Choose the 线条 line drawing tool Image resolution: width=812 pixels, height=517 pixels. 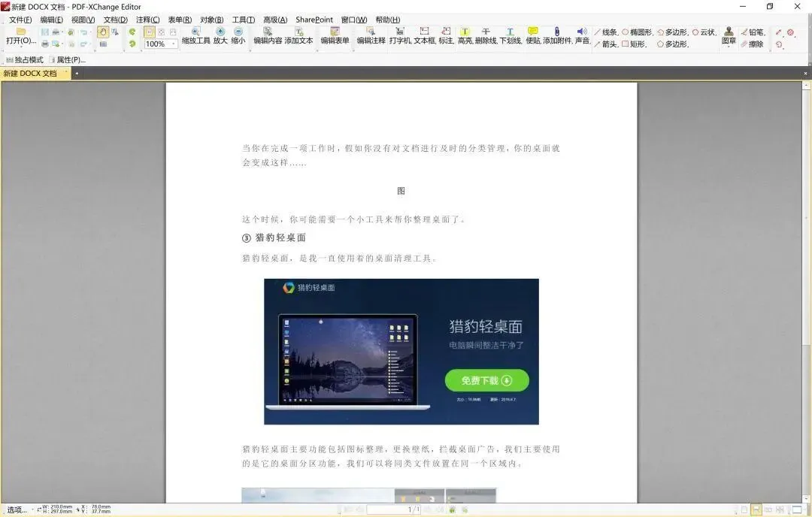pos(606,32)
